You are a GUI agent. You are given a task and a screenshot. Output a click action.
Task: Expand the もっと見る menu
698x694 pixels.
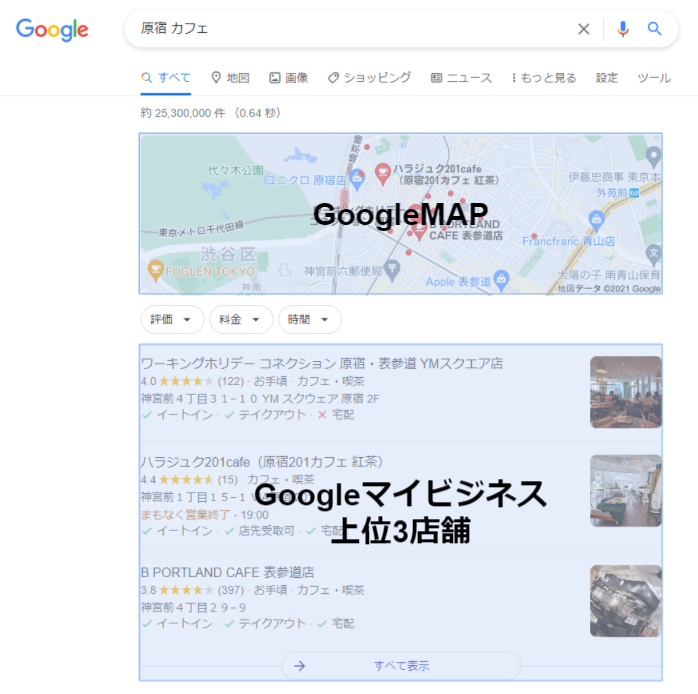tap(544, 78)
